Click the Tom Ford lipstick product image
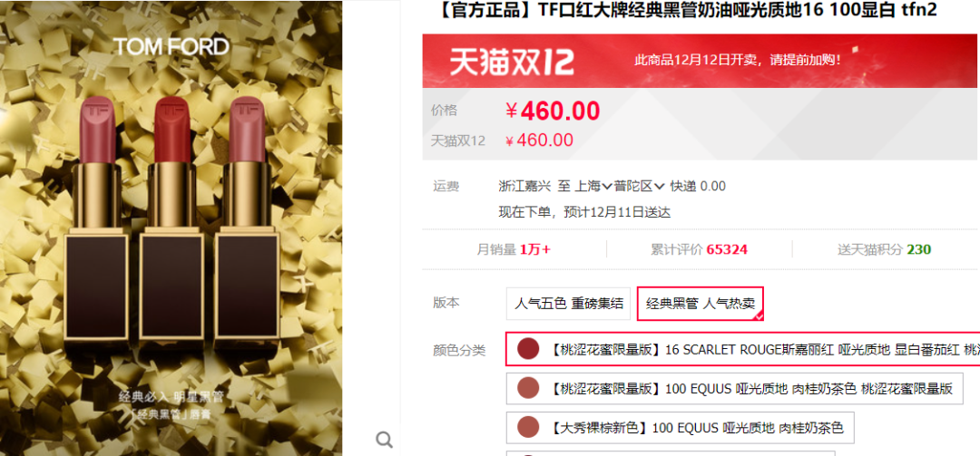Image resolution: width=980 pixels, height=456 pixels. (x=171, y=228)
